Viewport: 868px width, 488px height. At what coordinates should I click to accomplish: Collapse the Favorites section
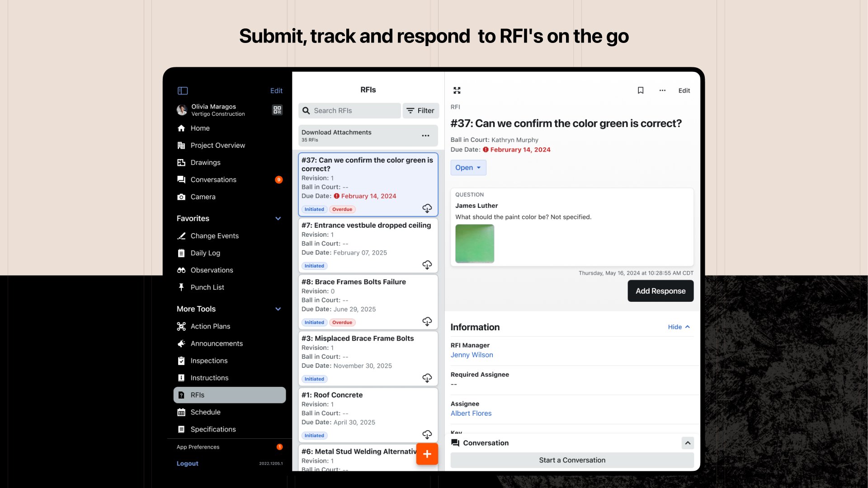coord(278,219)
